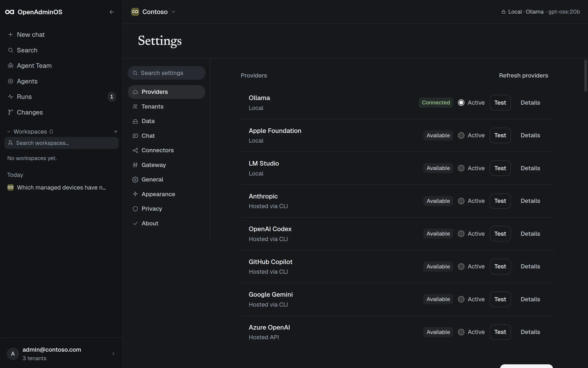Open the Connectors settings tab
This screenshot has height=368, width=588.
(x=167, y=150)
